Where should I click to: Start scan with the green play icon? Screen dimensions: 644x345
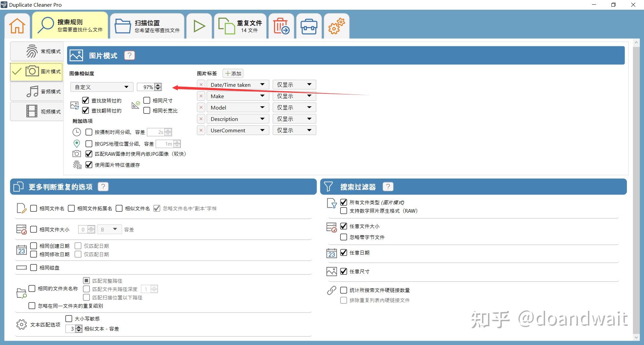199,26
